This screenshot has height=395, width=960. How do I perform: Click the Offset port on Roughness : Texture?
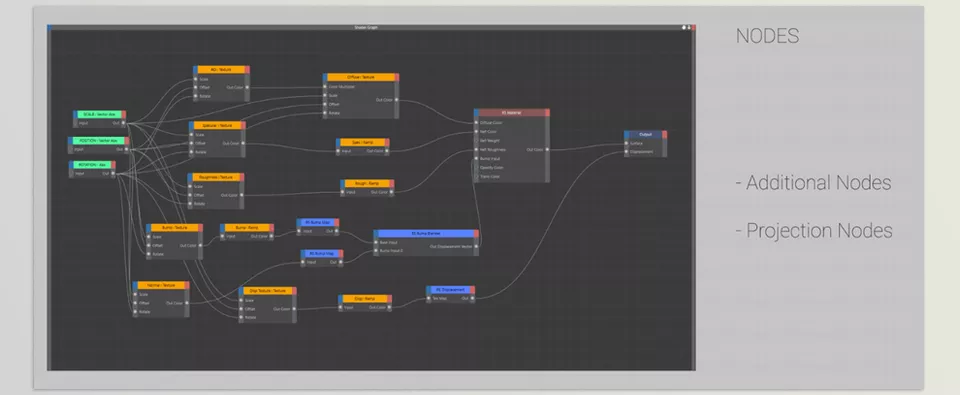coord(190,195)
